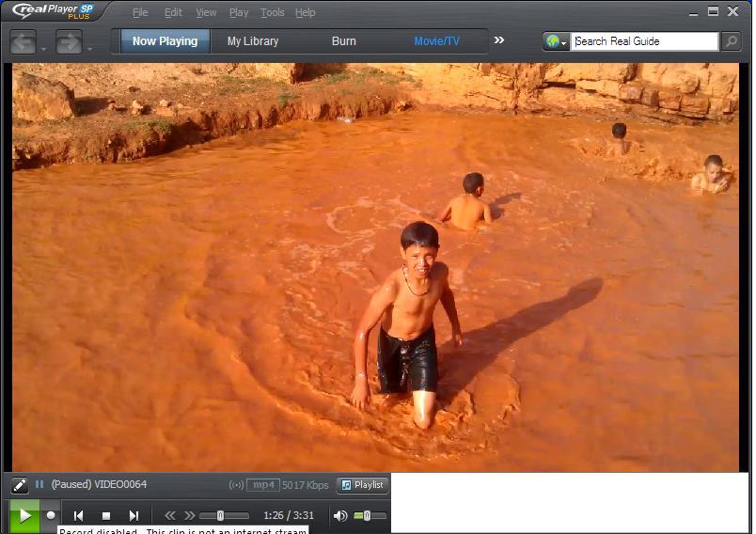
Task: Click the playback seek slider
Action: pyautogui.click(x=224, y=515)
